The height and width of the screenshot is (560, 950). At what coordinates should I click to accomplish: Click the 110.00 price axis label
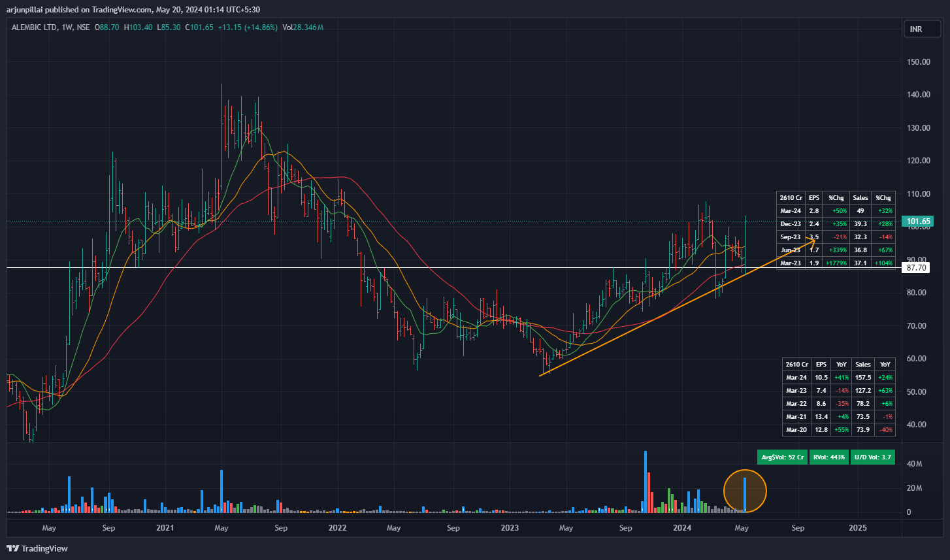[x=919, y=194]
